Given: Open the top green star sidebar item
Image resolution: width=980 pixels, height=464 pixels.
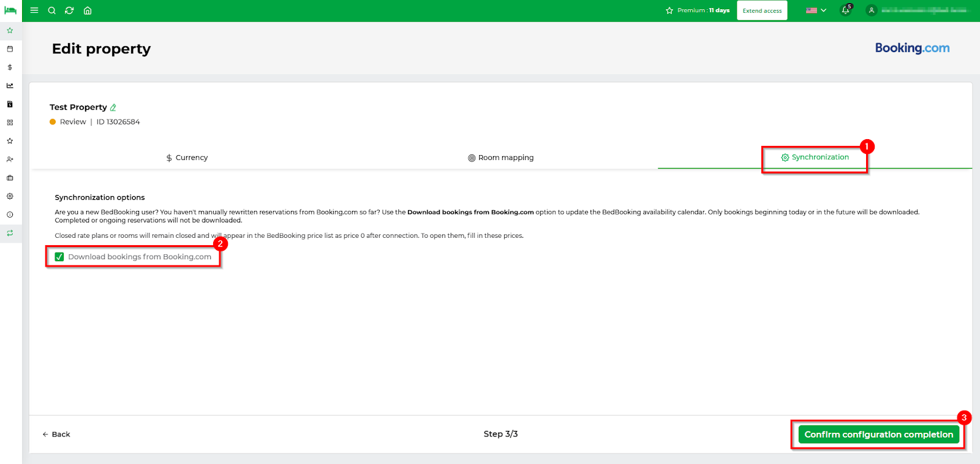Looking at the screenshot, I should [10, 30].
